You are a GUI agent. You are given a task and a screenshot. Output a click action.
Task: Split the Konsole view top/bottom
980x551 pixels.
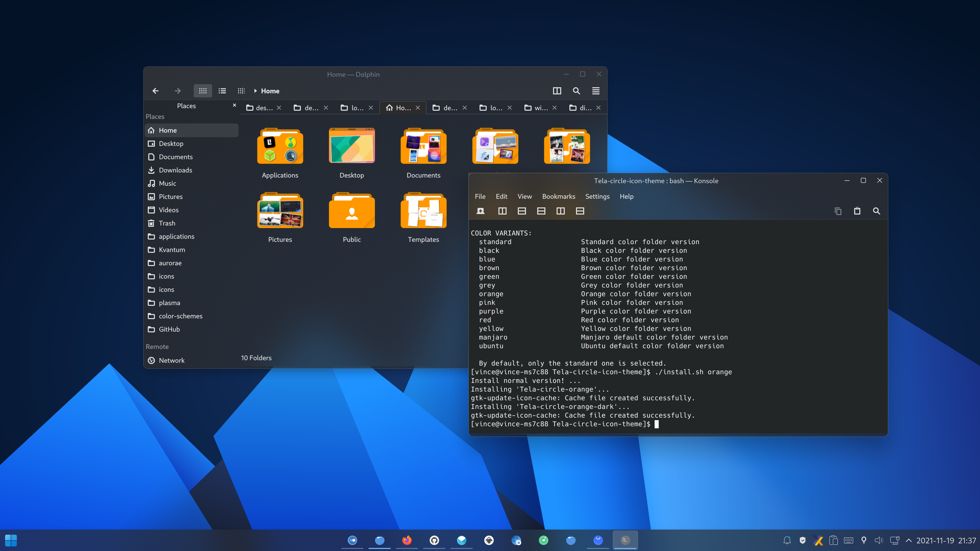(x=522, y=211)
